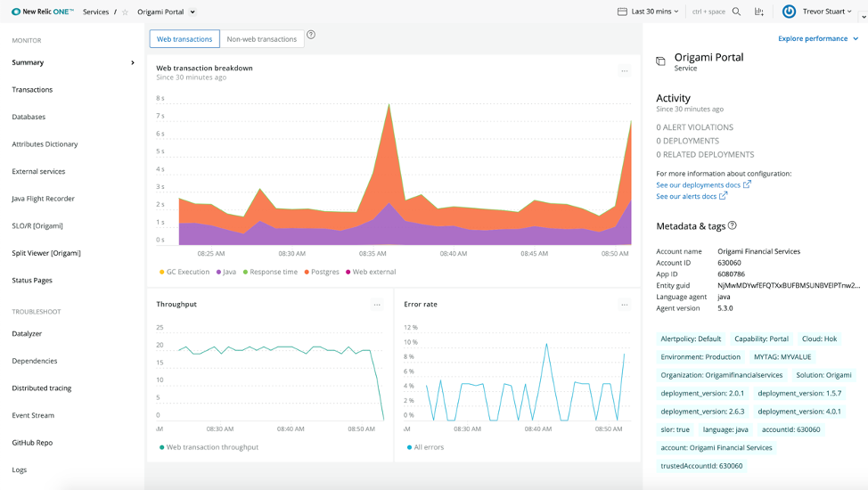Open Throughput chart options menu
868x490 pixels.
pyautogui.click(x=377, y=305)
